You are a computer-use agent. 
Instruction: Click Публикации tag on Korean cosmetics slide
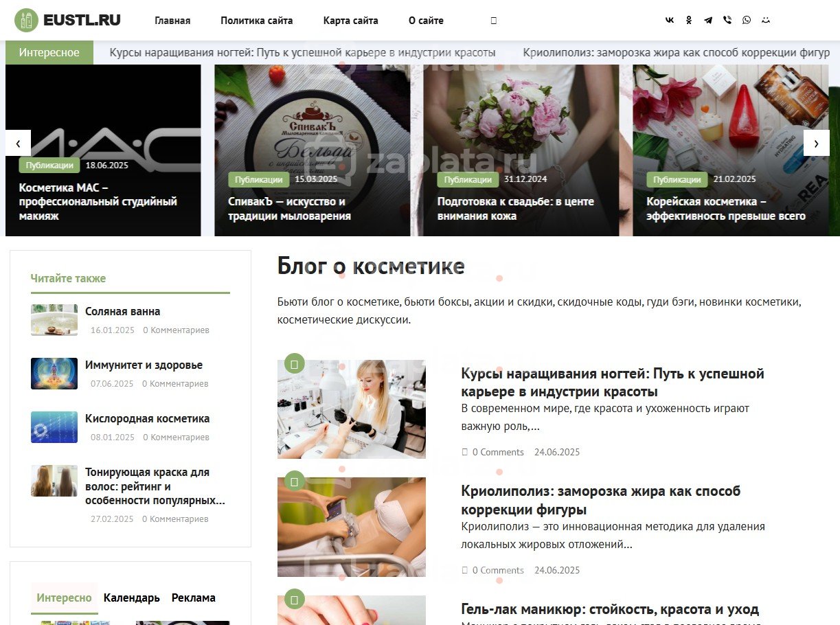(677, 179)
